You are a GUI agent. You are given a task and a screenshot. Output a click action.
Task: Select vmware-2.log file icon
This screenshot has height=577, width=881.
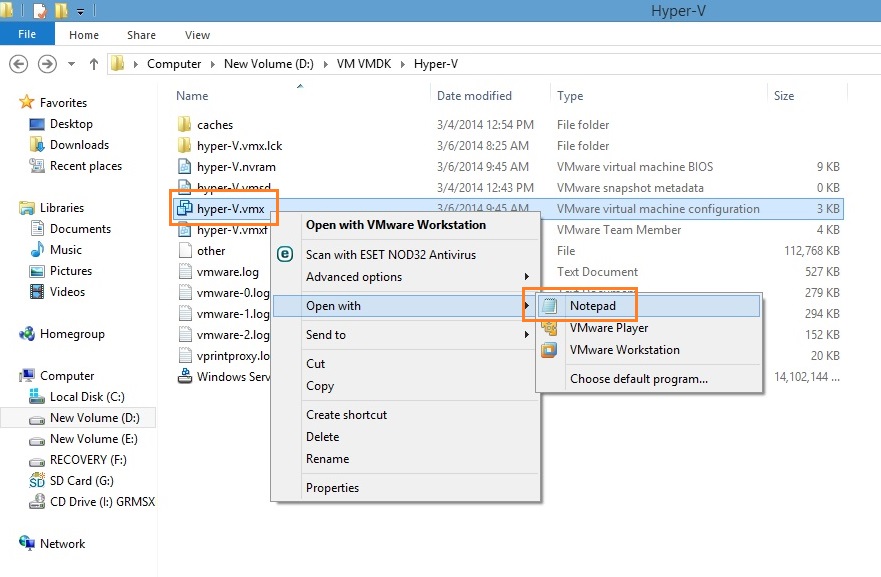[x=185, y=335]
